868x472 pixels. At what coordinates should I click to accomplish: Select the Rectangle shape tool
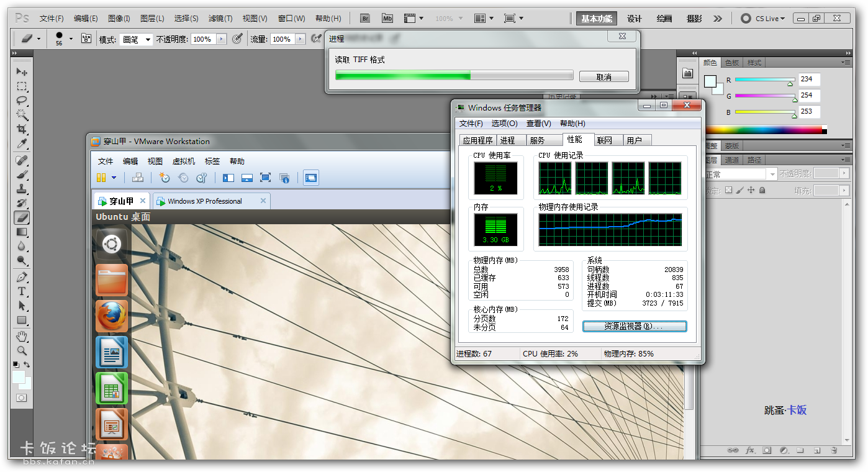coord(22,320)
